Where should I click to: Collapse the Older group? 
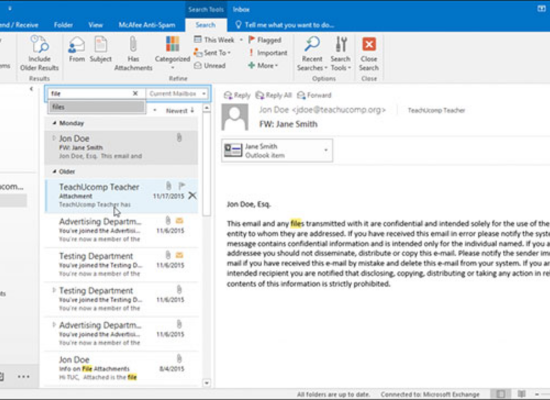[54, 171]
